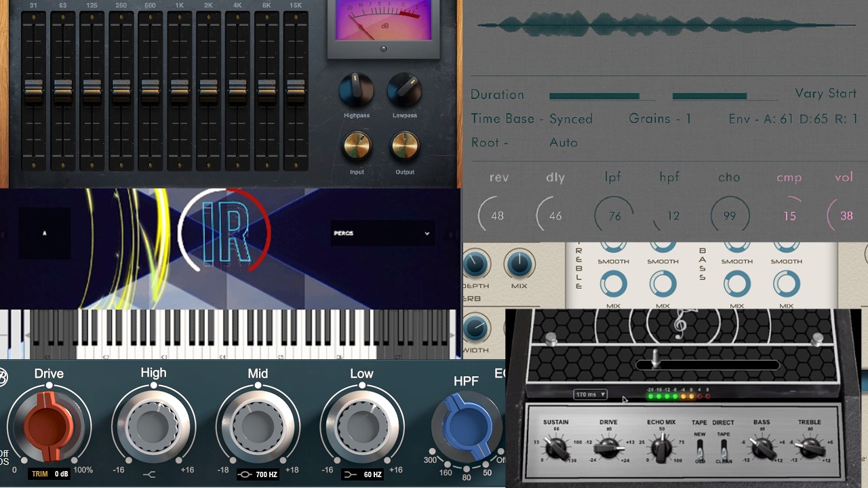The width and height of the screenshot is (868, 488).
Task: Click the Width knob
Action: pos(475,329)
